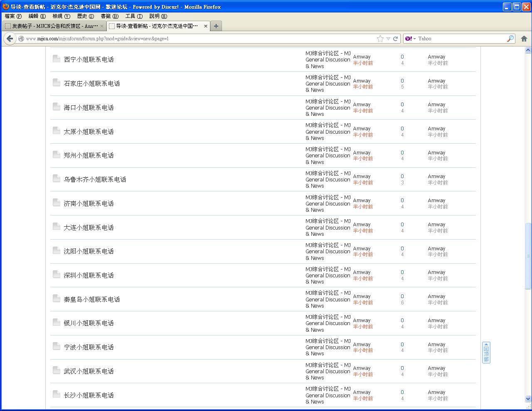The image size is (532, 411).
Task: Go to the Firefox Home page icon
Action: coord(524,39)
